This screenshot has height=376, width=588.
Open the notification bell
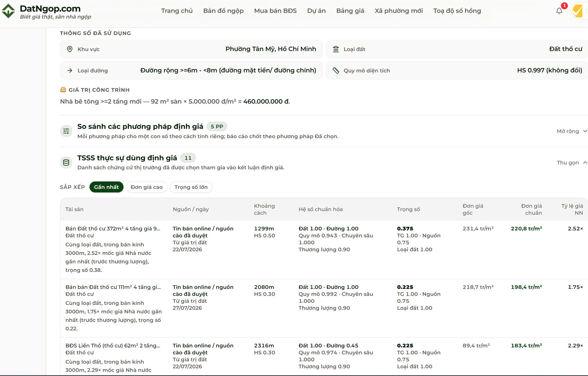559,11
